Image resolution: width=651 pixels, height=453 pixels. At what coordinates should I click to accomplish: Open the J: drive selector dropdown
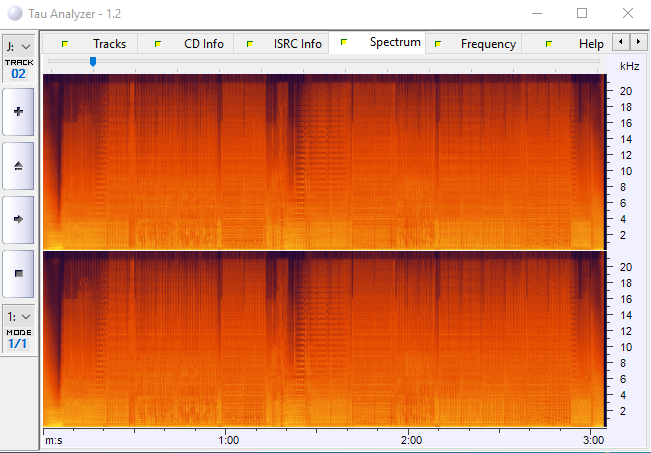(18, 47)
